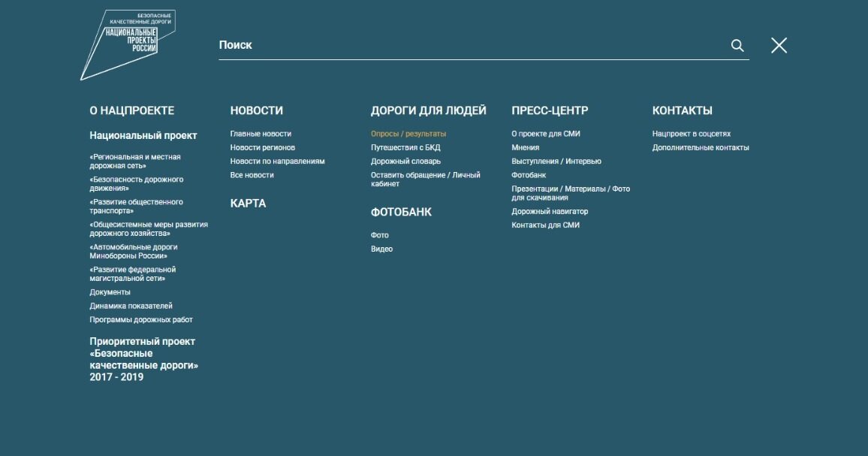Open the Национальные проекты России logo
The height and width of the screenshot is (456, 868).
[128, 45]
